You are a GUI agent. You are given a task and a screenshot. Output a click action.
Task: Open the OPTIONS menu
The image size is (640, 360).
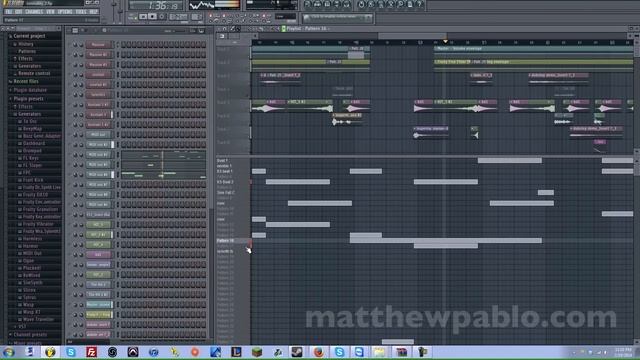65,12
